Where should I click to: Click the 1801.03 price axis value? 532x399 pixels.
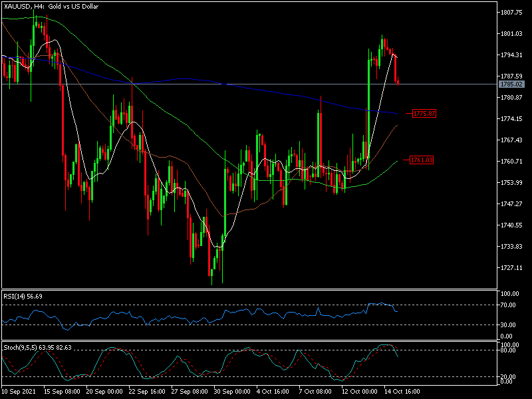point(511,34)
